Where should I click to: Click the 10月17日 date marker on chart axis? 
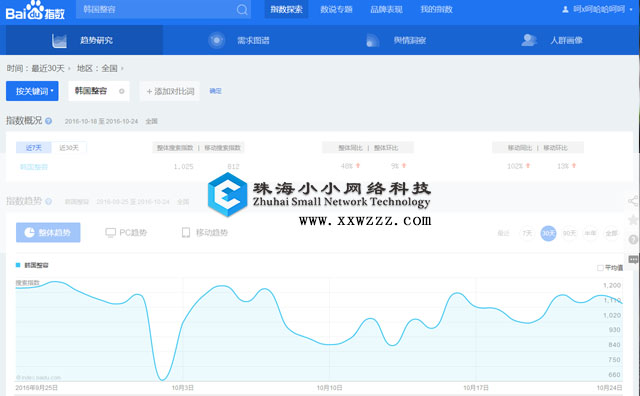point(476,387)
